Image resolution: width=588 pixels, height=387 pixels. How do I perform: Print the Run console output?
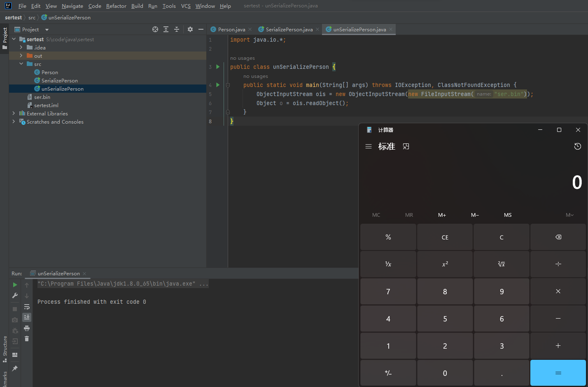pos(27,328)
